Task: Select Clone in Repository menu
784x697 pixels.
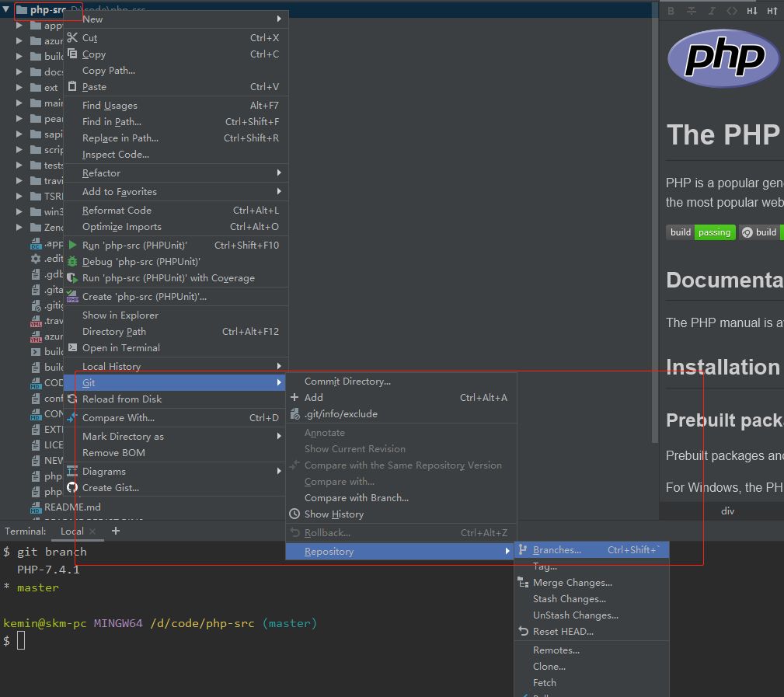Action: click(x=591, y=667)
